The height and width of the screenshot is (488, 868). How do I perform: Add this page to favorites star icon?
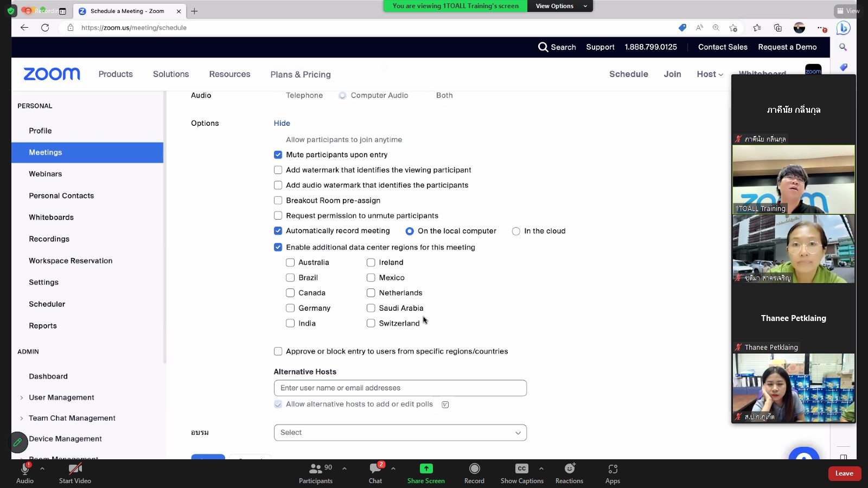[733, 28]
